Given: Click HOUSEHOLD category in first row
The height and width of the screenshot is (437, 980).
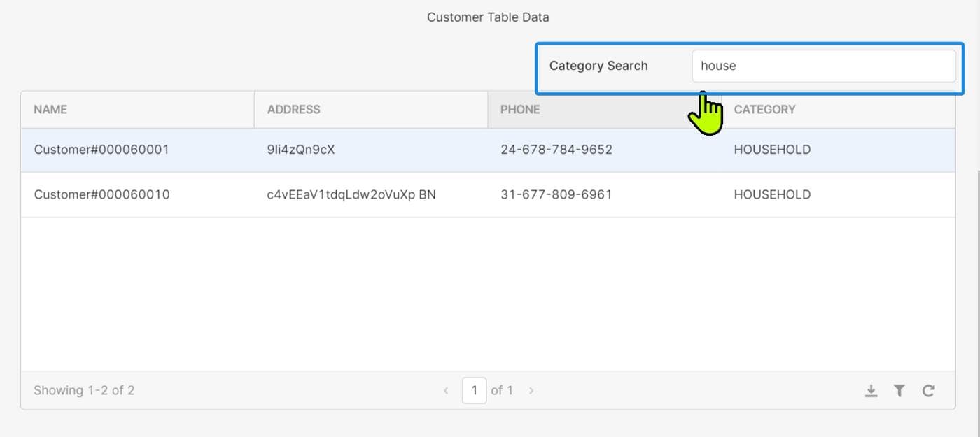Looking at the screenshot, I should pyautogui.click(x=772, y=150).
